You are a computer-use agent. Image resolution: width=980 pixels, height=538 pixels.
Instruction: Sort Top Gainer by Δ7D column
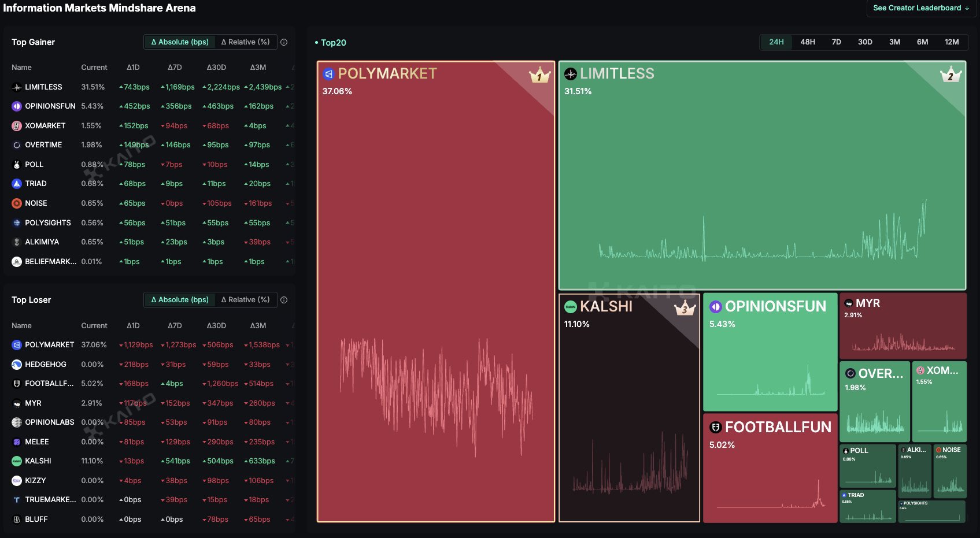(175, 68)
